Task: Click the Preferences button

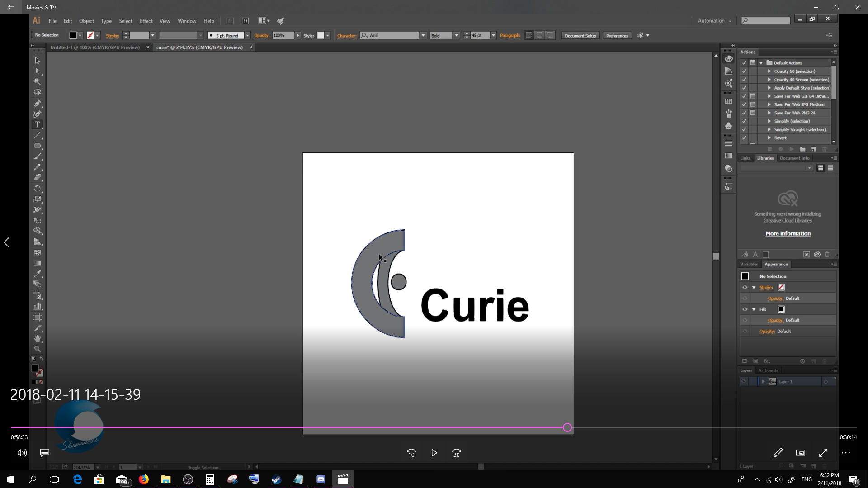Action: point(617,35)
